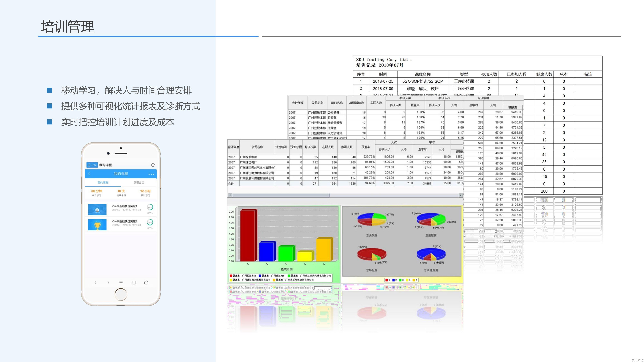Click the 覆盖率 column header
644x362 pixels.
(x=365, y=147)
